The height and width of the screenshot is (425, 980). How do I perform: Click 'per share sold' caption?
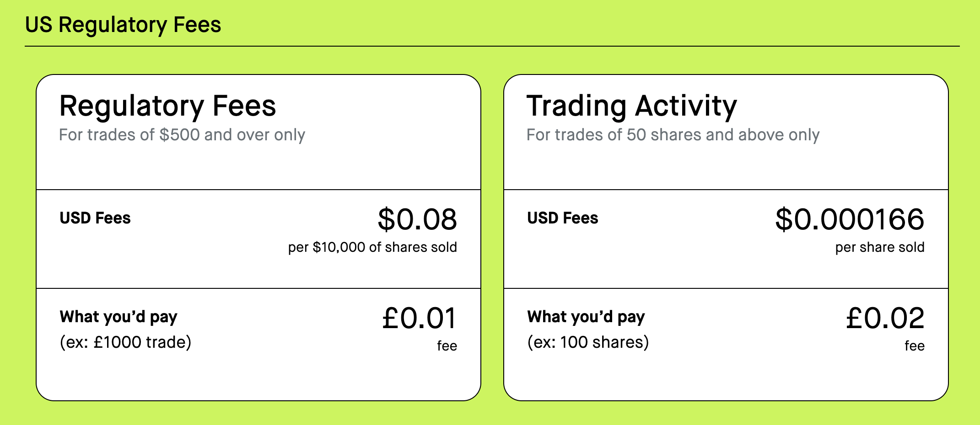(880, 247)
